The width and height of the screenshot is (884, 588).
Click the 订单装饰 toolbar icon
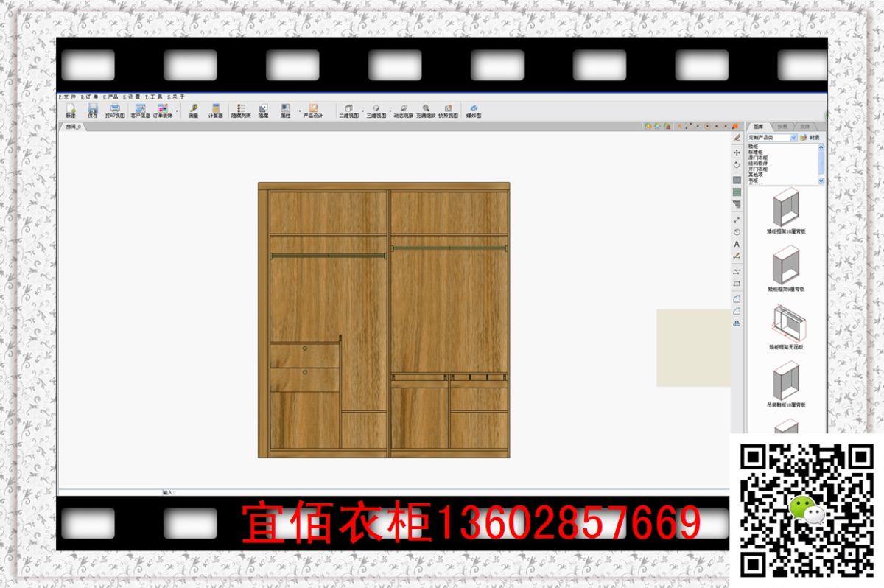163,111
